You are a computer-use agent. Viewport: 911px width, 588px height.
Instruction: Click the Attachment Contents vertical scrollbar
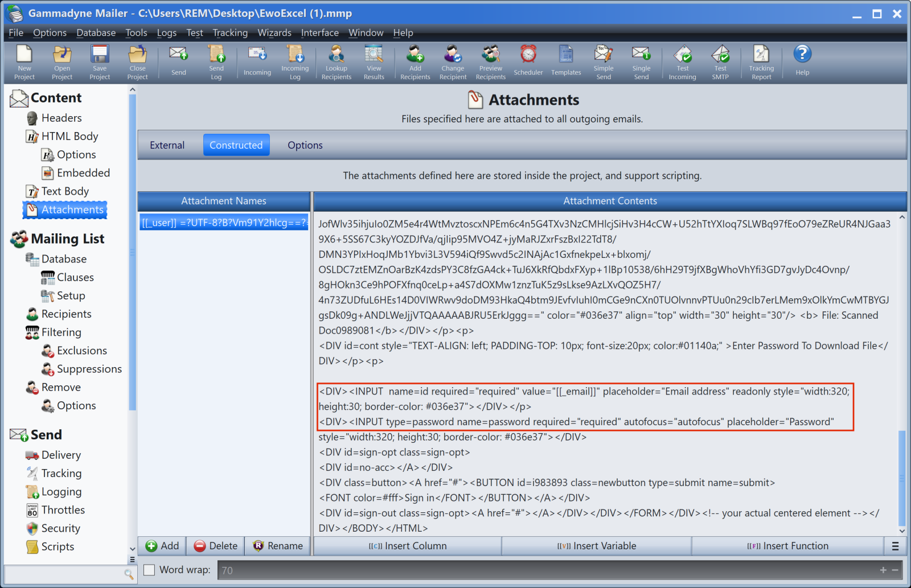pyautogui.click(x=902, y=478)
